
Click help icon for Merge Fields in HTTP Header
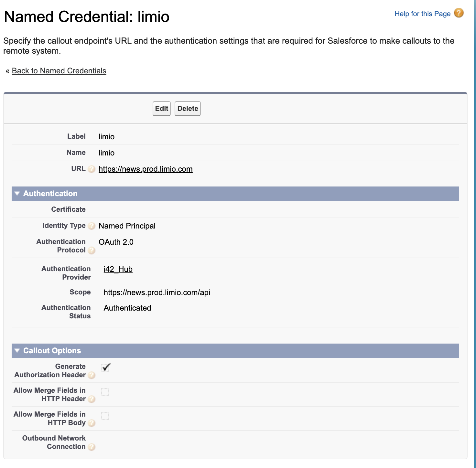click(92, 399)
